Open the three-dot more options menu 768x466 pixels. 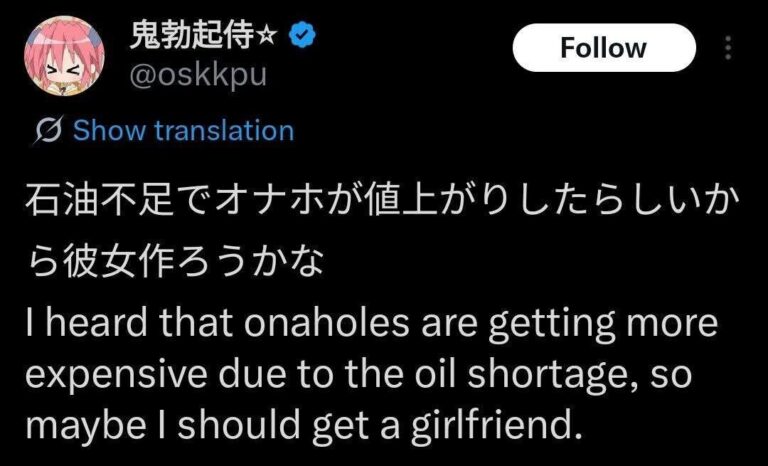pos(727,48)
